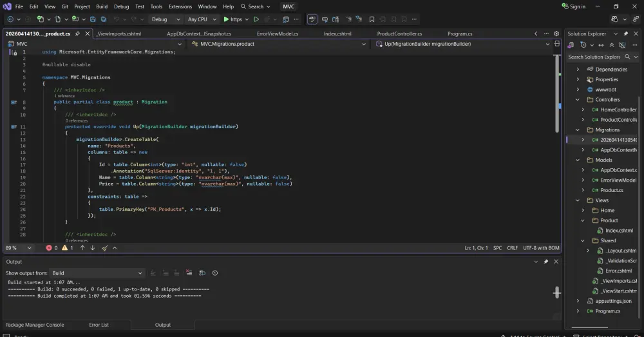
Task: Click Sync with Active Document icon
Action: (601, 45)
